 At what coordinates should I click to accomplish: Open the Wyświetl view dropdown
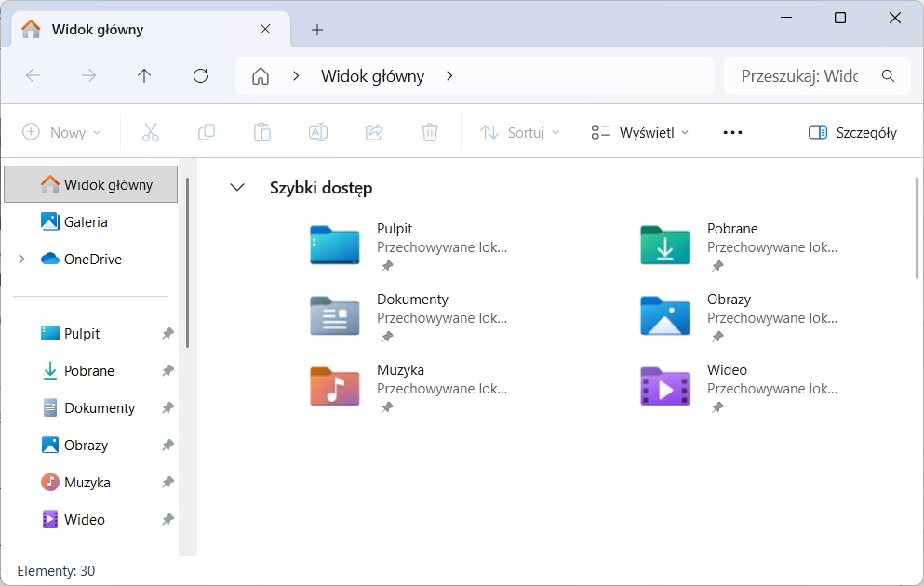click(640, 132)
